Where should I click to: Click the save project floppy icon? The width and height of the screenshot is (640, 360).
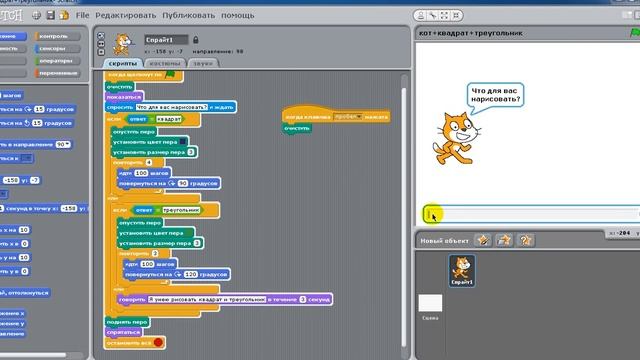51,16
